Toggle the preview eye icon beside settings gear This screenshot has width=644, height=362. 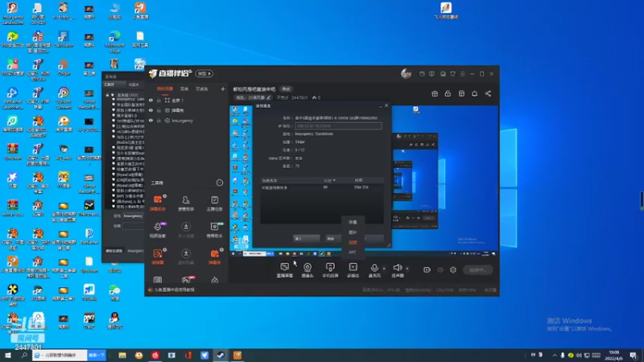coord(440,269)
